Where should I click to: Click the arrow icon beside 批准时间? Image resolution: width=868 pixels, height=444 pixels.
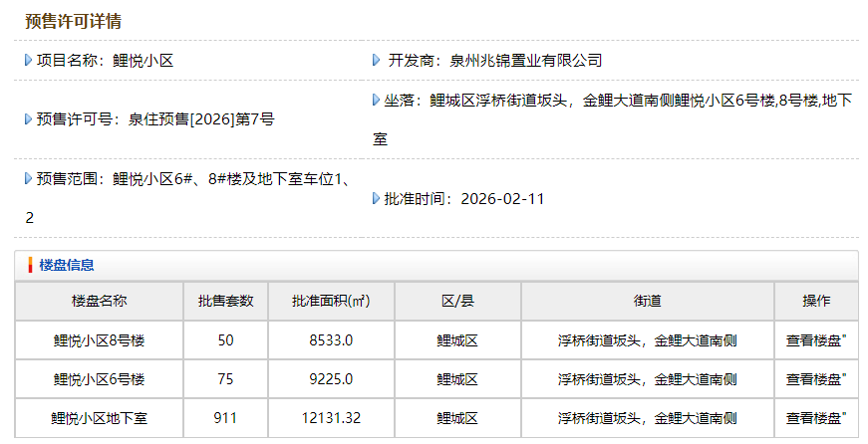click(377, 198)
